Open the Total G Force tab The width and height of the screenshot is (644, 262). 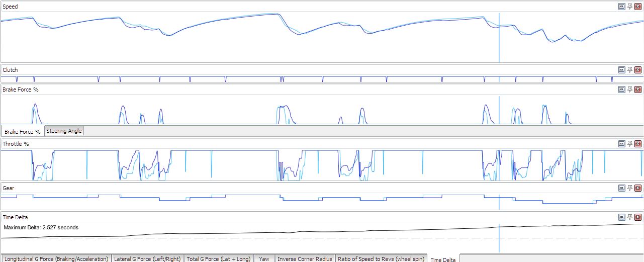(219, 258)
